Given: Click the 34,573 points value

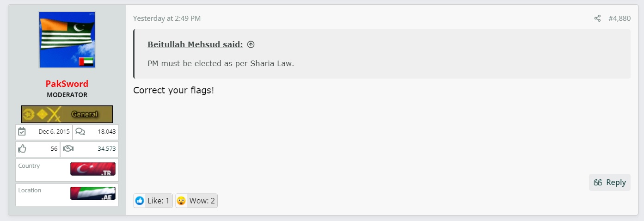Looking at the screenshot, I should click(x=106, y=149).
